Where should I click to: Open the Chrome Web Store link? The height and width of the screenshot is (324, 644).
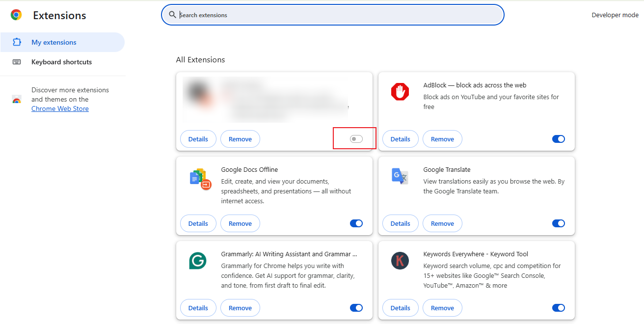[x=60, y=108]
